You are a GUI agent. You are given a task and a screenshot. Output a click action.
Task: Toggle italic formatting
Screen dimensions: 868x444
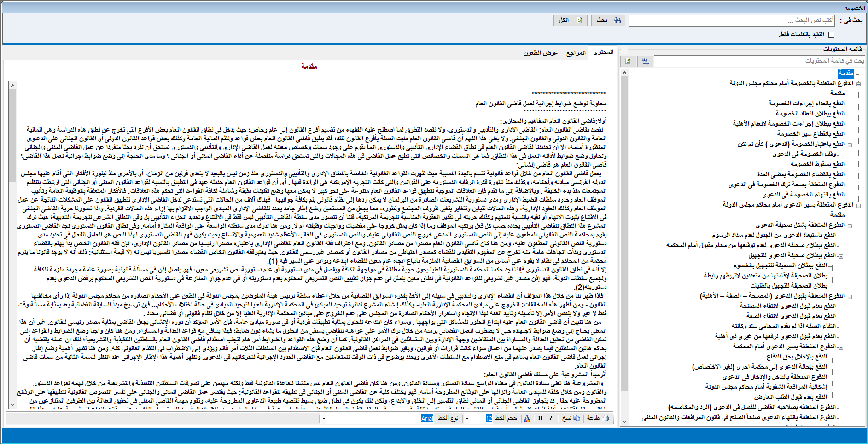pos(551,418)
